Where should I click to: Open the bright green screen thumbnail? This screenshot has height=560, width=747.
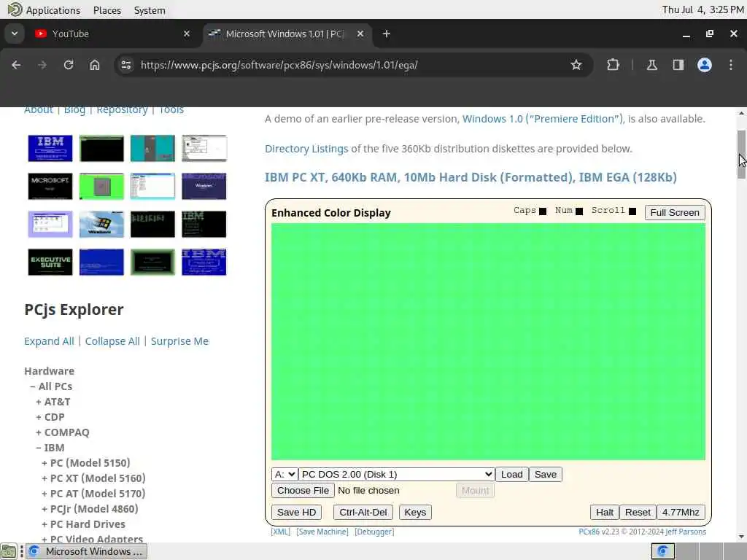pos(101,186)
